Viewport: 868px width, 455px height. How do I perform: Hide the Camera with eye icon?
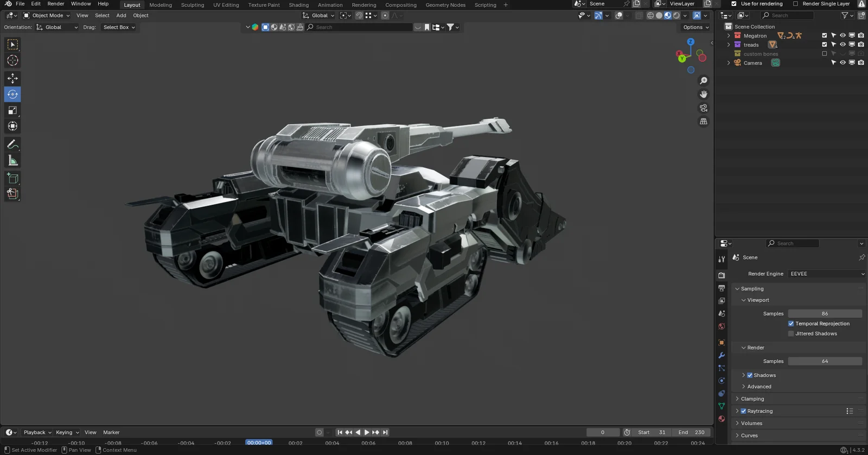pos(843,62)
